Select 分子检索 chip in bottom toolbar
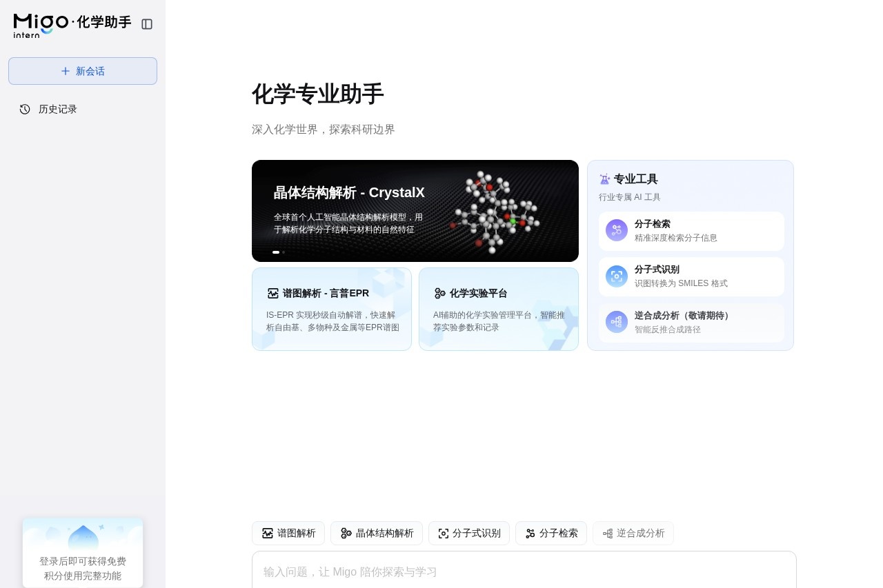 [551, 533]
